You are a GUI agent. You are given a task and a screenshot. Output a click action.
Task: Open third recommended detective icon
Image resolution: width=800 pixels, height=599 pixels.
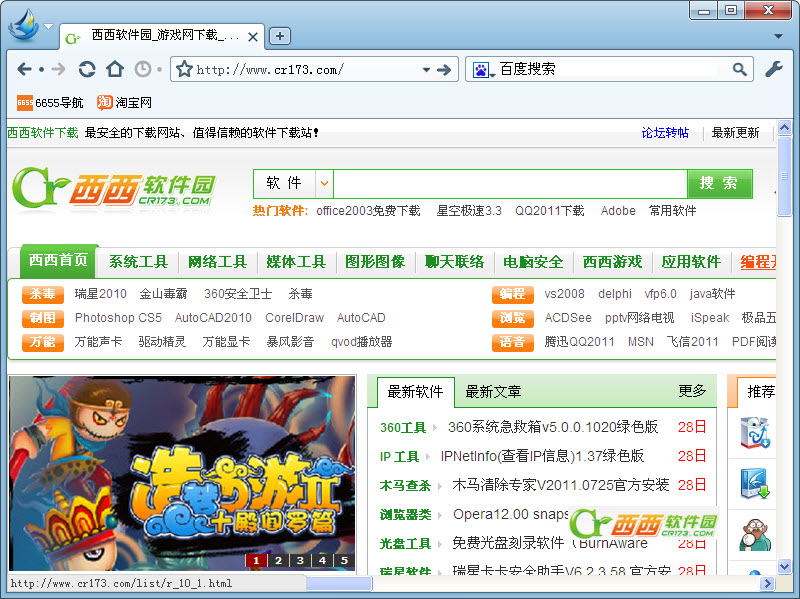coord(755,535)
